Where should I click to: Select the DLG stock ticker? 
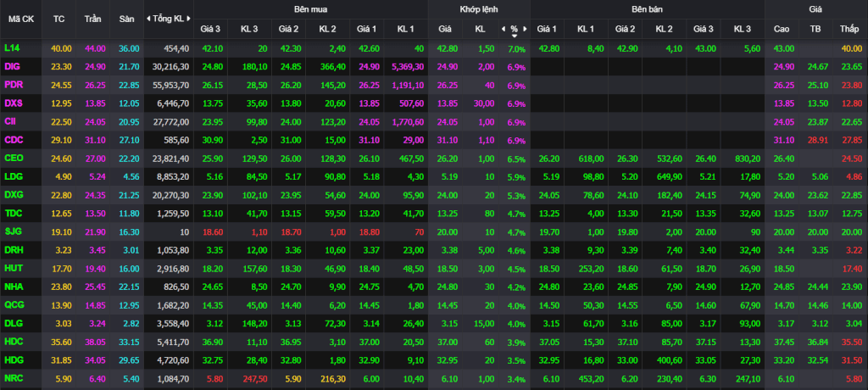click(x=13, y=324)
